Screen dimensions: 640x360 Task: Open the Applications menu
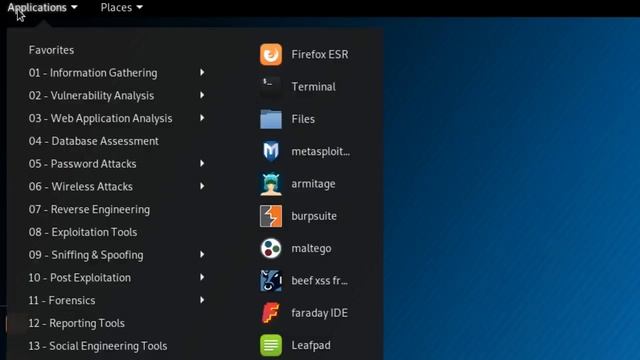tap(42, 7)
